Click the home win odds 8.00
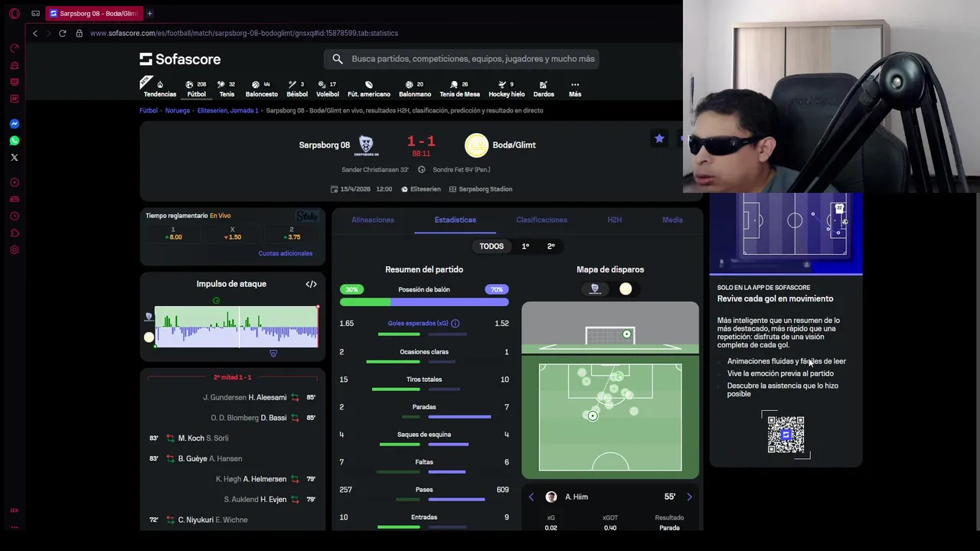 coord(173,233)
